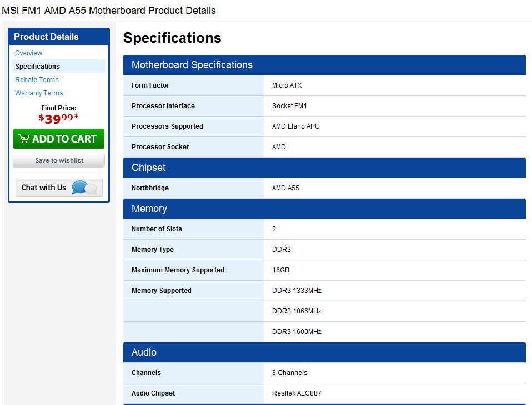Click the Realtek ALC887 value
Image resolution: width=532 pixels, height=405 pixels.
(x=297, y=393)
